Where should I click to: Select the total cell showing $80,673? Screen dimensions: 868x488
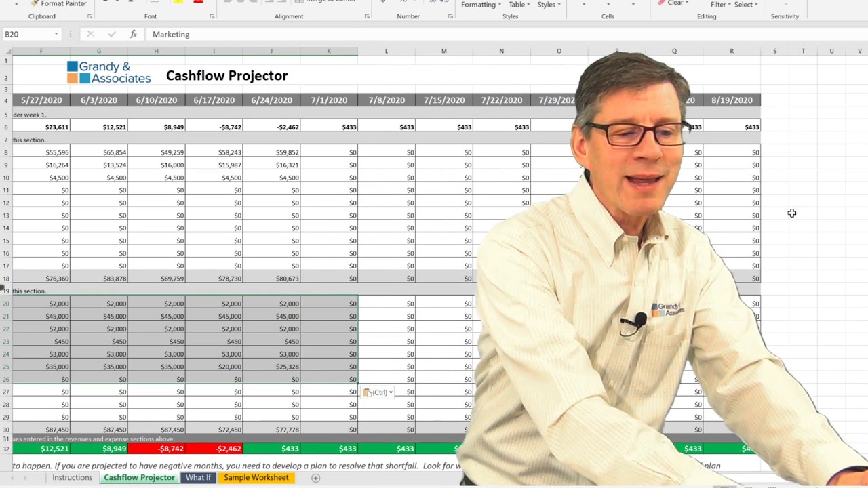(x=271, y=279)
